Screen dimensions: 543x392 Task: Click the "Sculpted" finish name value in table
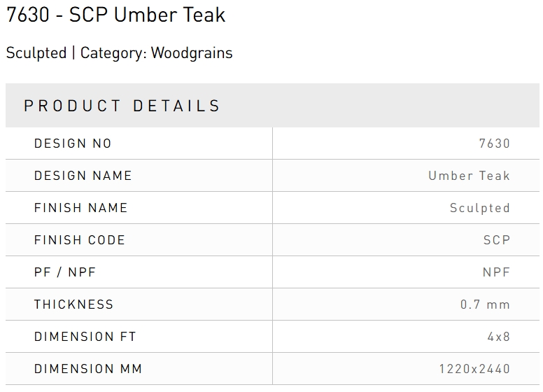[479, 208]
